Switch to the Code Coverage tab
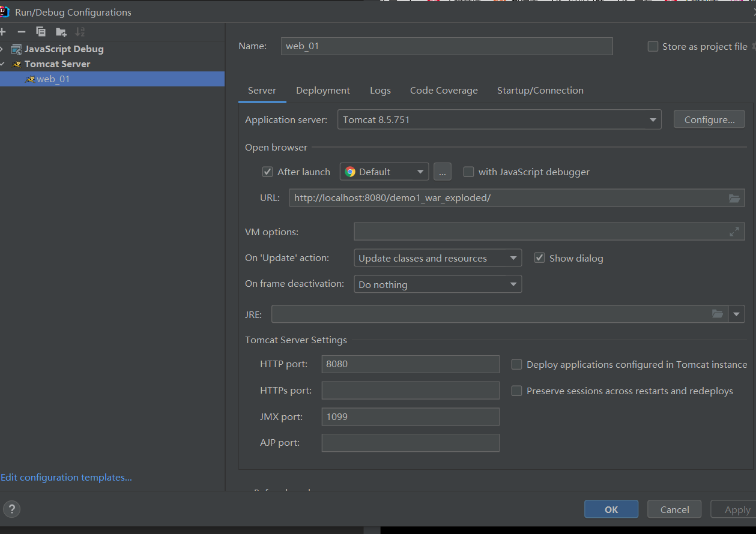The width and height of the screenshot is (756, 534). [444, 91]
